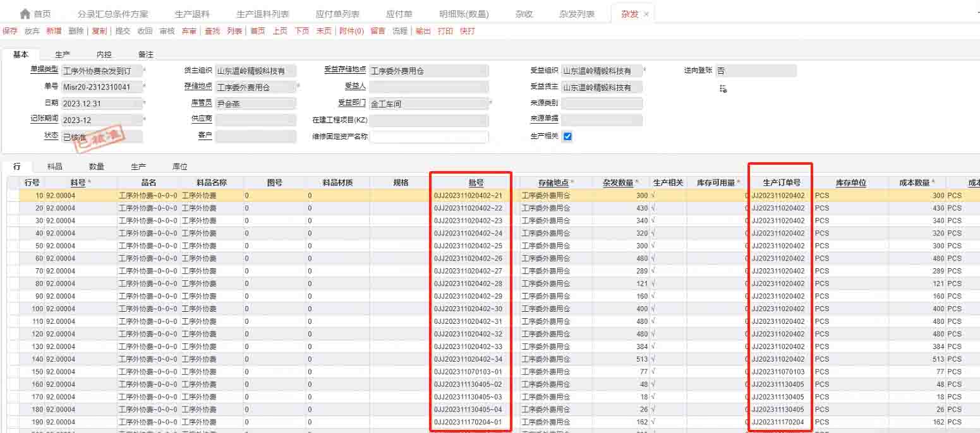Click the 受益部门 label link

pyautogui.click(x=352, y=102)
